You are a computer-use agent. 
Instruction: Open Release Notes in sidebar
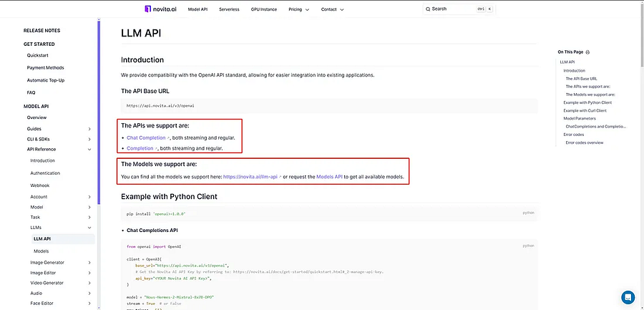pos(42,30)
